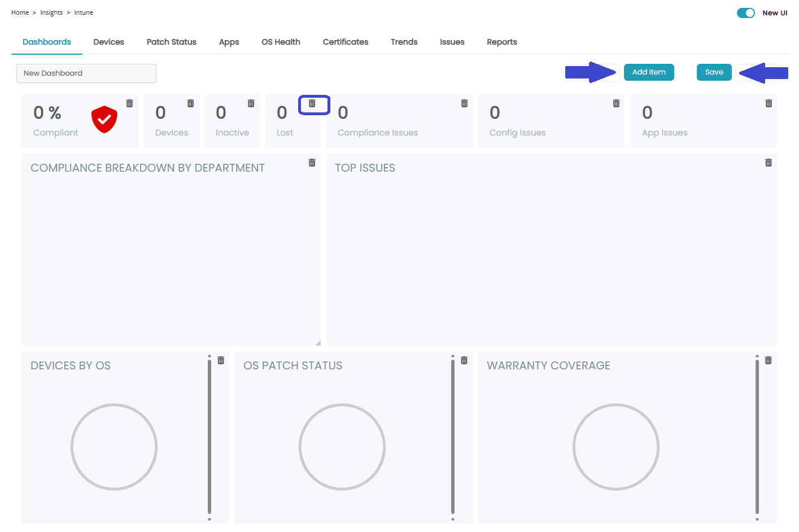
Task: Save the dashboard
Action: 714,72
